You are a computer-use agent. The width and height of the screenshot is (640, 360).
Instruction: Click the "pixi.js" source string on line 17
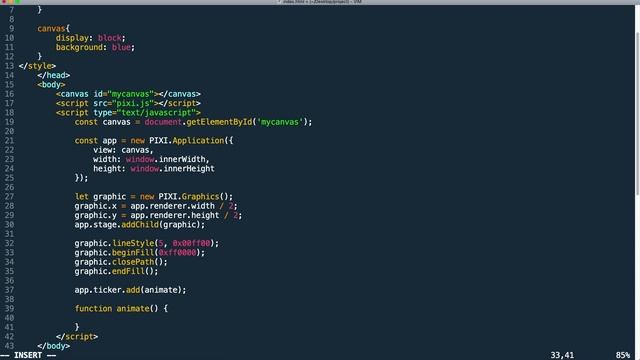[x=133, y=104]
